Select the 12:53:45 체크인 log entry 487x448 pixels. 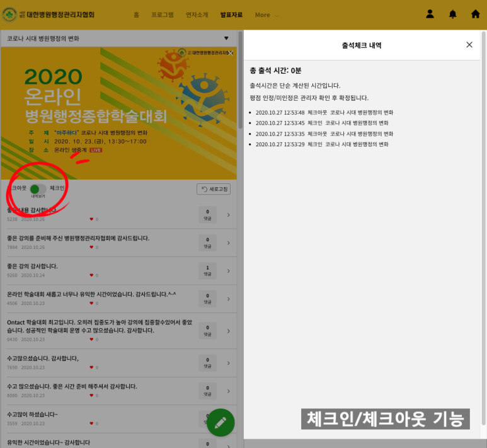[322, 123]
